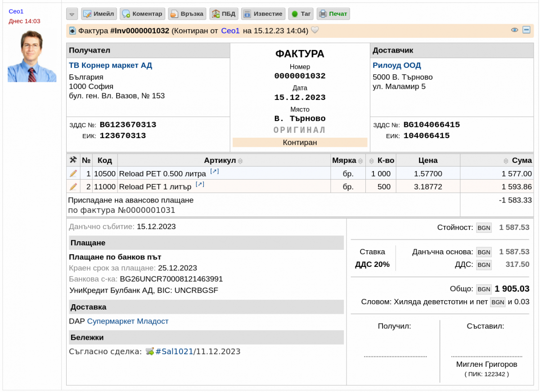This screenshot has height=392, width=540.
Task: Open external link for Reload PET 0.500
Action: 215,171
